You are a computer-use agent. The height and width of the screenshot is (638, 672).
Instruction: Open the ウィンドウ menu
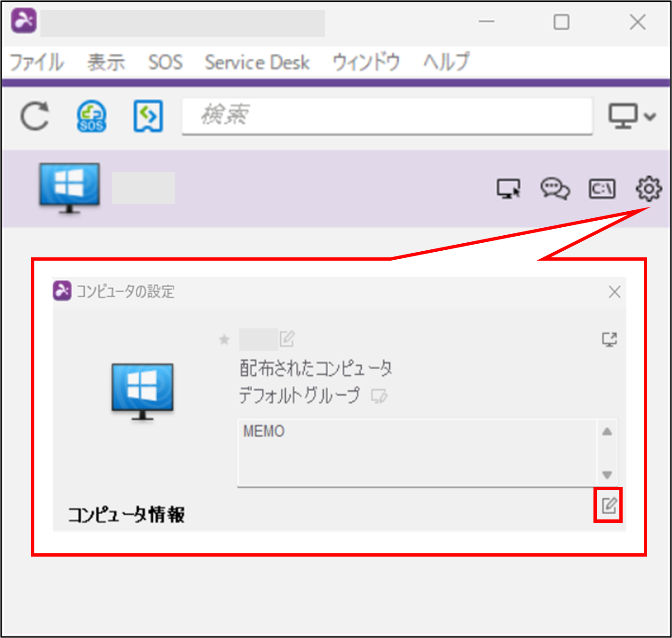pyautogui.click(x=366, y=62)
